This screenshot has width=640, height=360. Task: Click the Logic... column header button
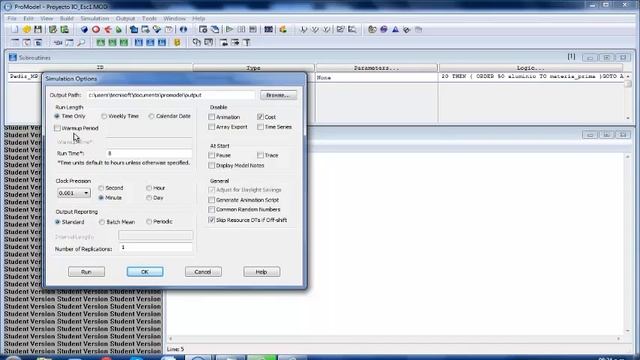click(531, 68)
